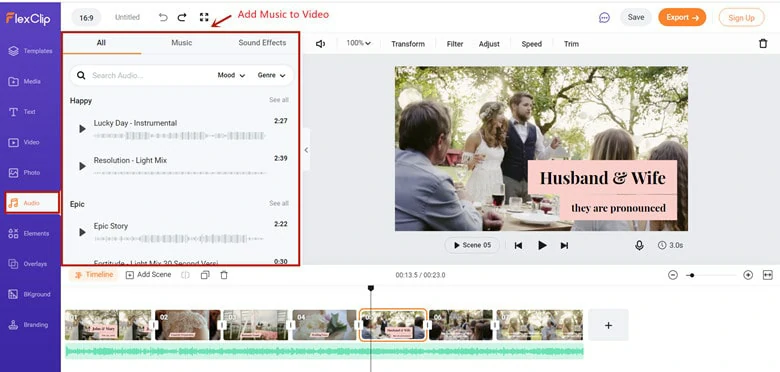The image size is (780, 372).
Task: Click the search magnifier icon
Action: pyautogui.click(x=81, y=75)
